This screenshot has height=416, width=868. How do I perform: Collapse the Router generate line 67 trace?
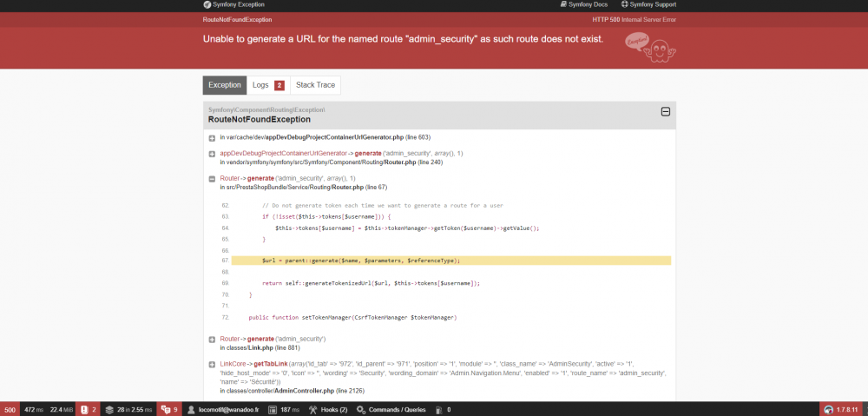(x=212, y=179)
